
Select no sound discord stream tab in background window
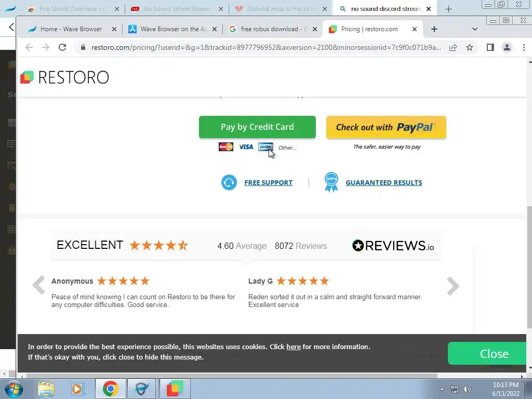pos(386,9)
